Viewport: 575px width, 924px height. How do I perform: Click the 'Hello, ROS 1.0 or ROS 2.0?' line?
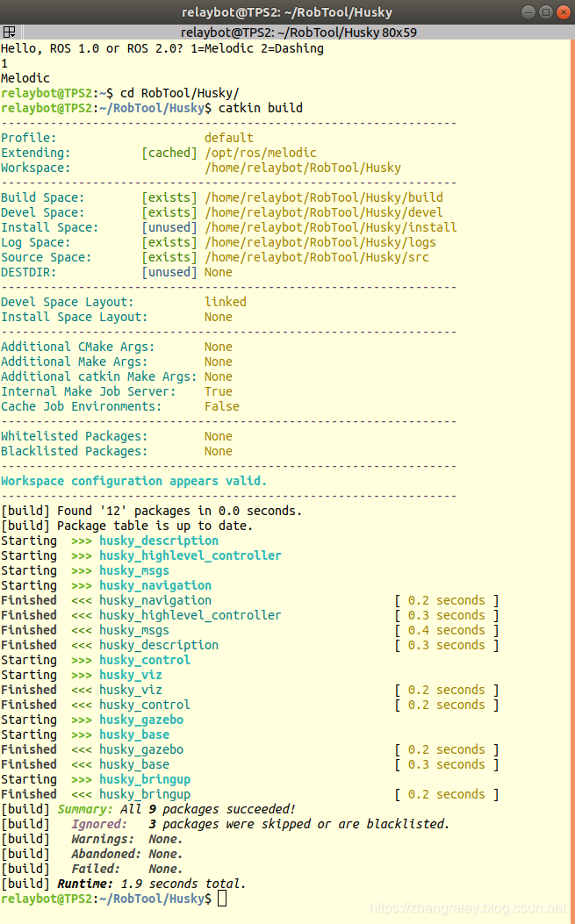[x=162, y=48]
